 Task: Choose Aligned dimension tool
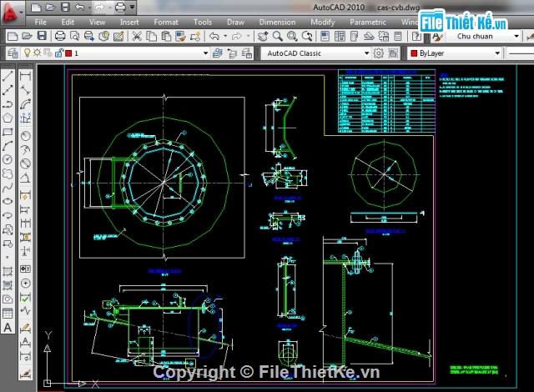point(25,90)
